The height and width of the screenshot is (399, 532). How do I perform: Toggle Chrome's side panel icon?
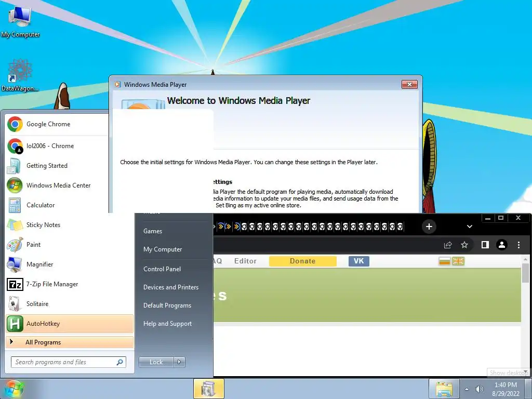tap(485, 245)
